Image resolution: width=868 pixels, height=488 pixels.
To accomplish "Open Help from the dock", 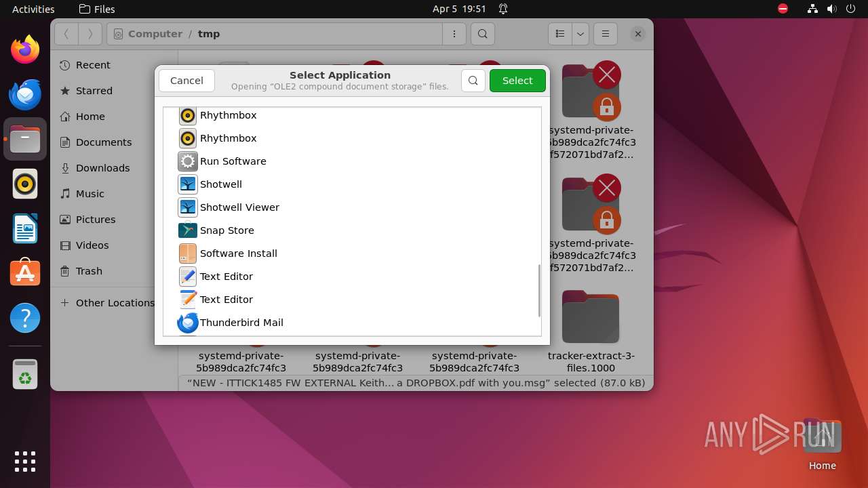I will pyautogui.click(x=25, y=318).
